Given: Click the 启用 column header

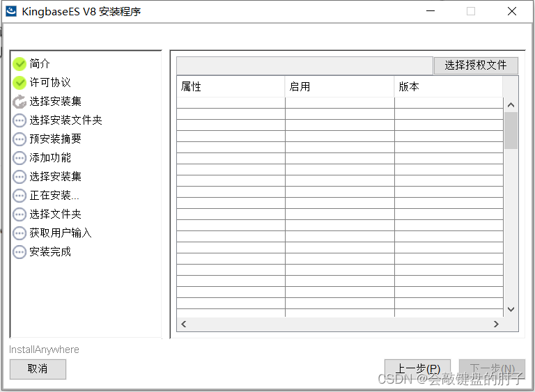Looking at the screenshot, I should (339, 86).
